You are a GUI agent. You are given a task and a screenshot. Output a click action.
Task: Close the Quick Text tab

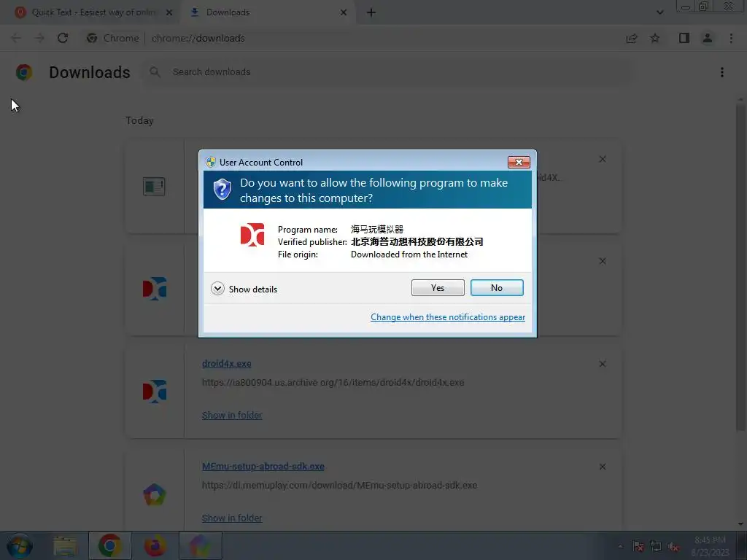coord(169,12)
